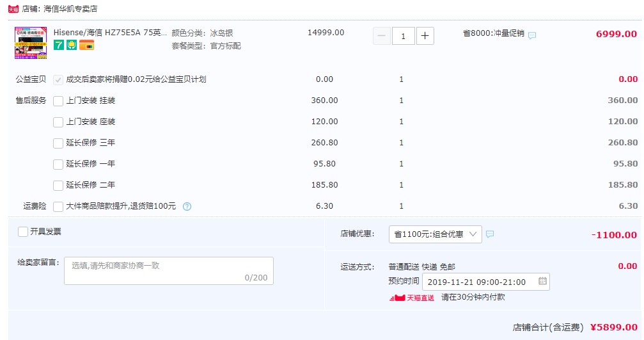Increase quantity with the plus button

(x=425, y=36)
